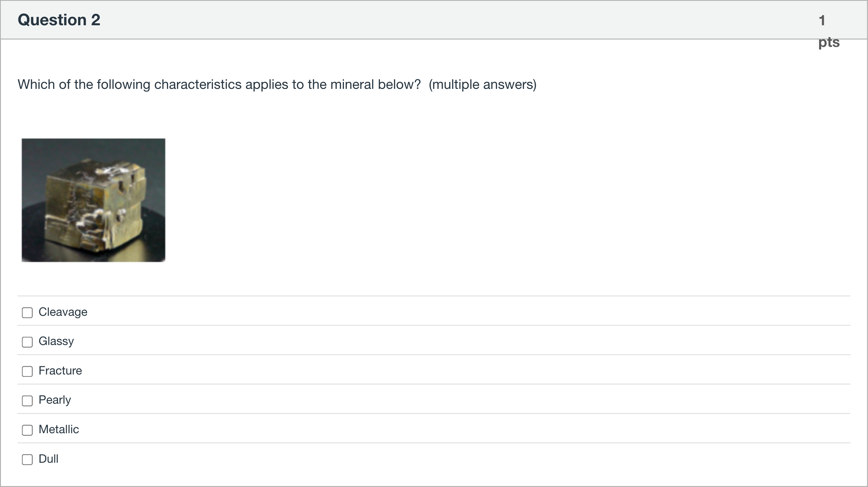Click the "Cleavage" answer label text
The image size is (868, 487).
click(63, 312)
